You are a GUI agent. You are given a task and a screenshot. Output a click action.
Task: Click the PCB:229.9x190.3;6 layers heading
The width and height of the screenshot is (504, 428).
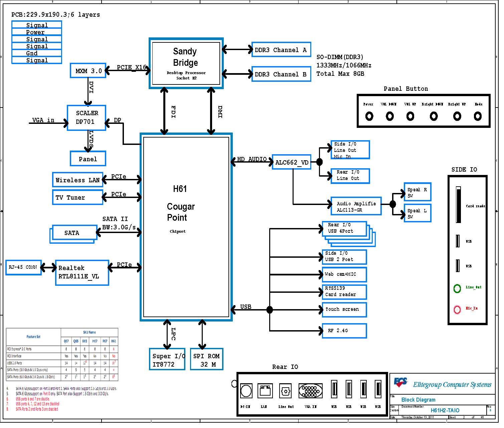point(56,15)
